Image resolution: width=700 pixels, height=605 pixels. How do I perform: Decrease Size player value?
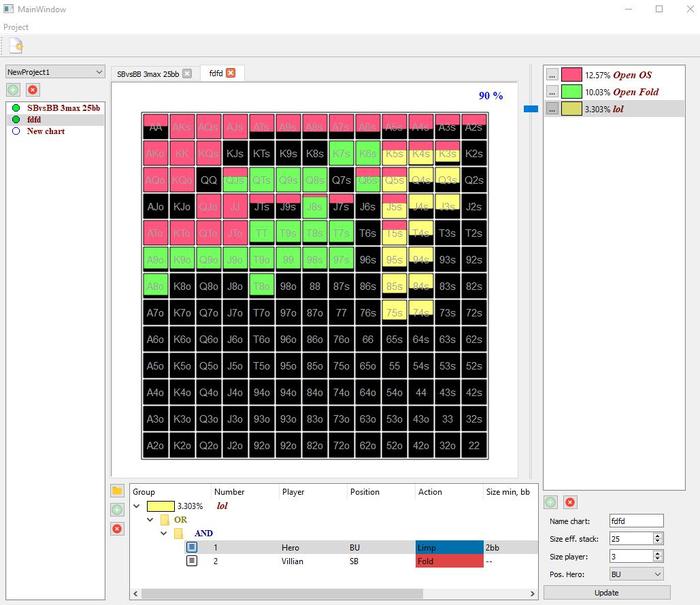(x=657, y=559)
